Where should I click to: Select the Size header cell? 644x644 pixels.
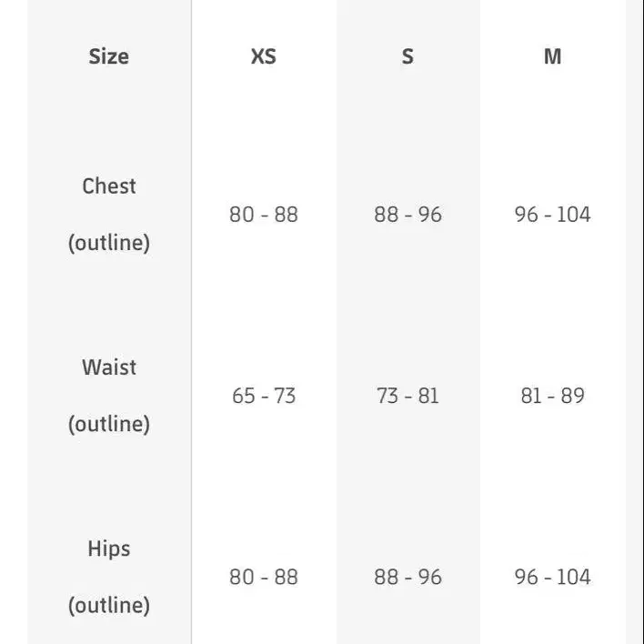pos(109,56)
